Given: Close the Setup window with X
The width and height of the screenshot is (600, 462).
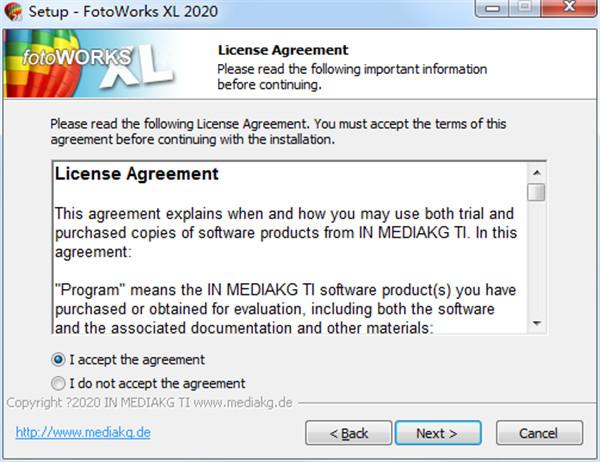Looking at the screenshot, I should click(569, 8).
